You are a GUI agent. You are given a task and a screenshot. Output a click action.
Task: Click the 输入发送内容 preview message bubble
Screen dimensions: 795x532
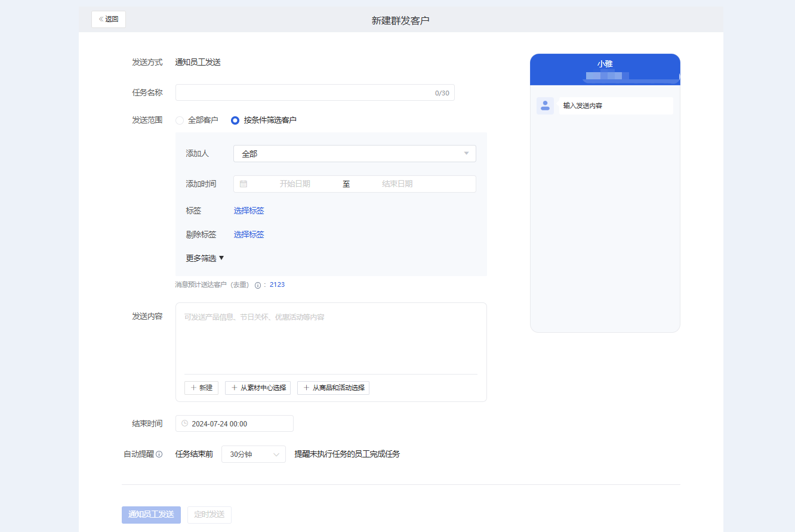tap(616, 106)
